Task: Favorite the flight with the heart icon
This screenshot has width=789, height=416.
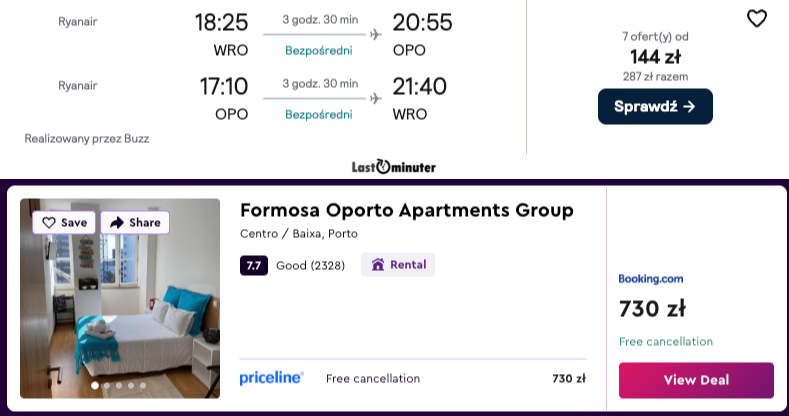Action: (757, 18)
